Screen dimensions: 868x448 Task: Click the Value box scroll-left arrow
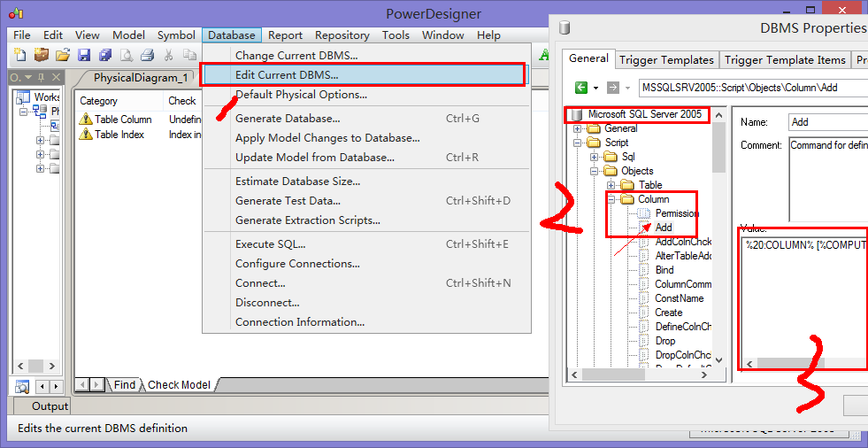pos(750,363)
